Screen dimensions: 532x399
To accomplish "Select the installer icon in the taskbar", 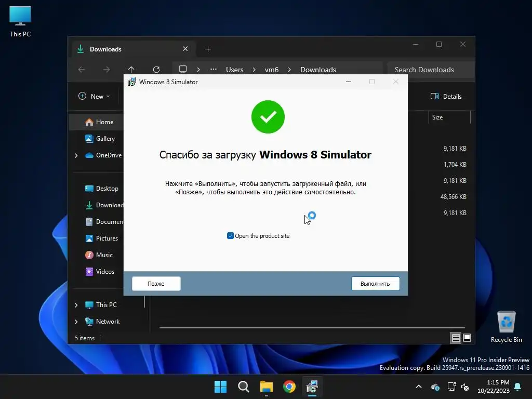I will (x=312, y=387).
